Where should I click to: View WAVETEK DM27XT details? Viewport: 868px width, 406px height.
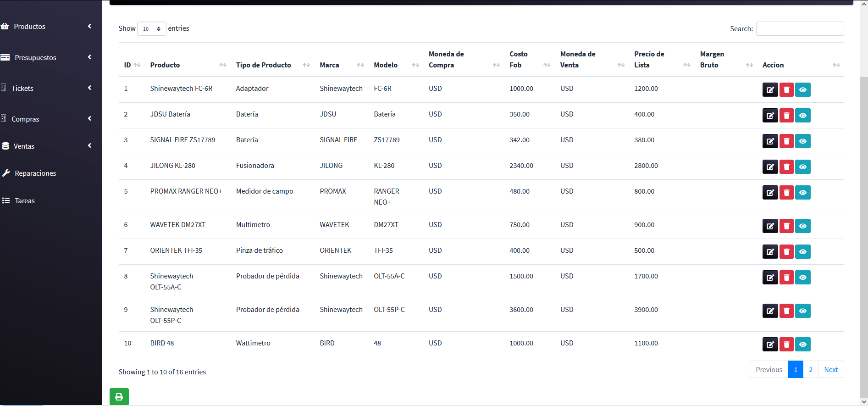click(803, 226)
